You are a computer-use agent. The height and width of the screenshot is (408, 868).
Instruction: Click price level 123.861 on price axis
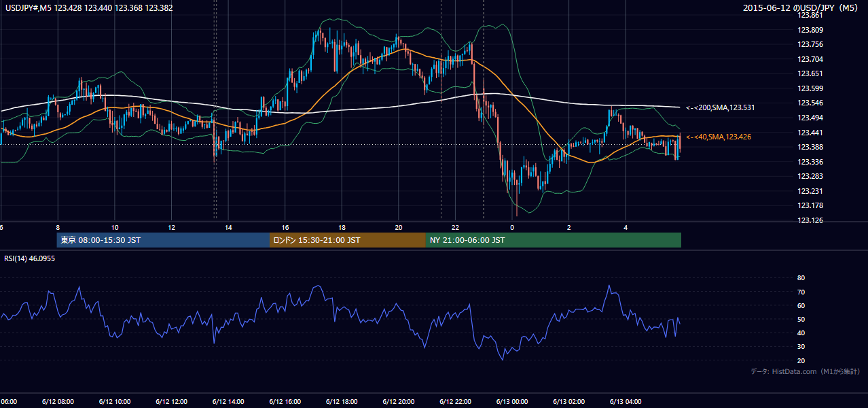810,15
